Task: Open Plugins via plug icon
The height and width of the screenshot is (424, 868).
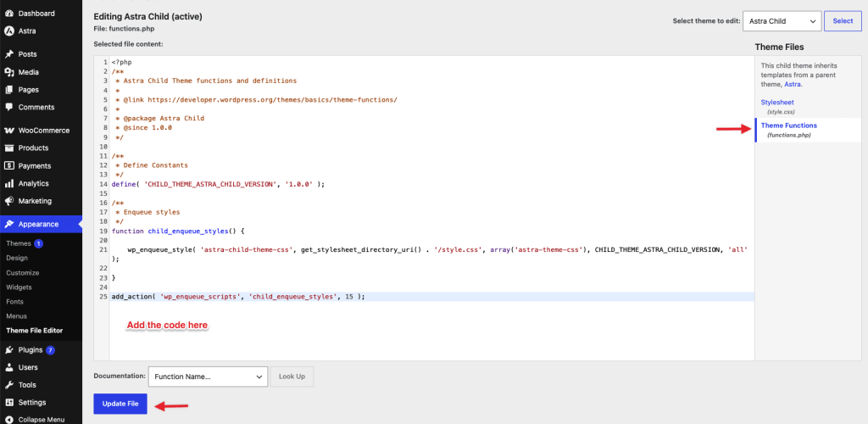Action: click(8, 350)
